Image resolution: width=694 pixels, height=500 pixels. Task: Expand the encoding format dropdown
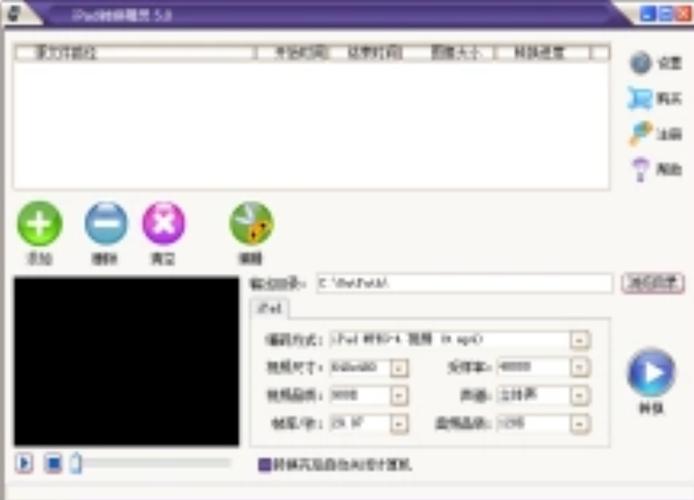tap(579, 340)
